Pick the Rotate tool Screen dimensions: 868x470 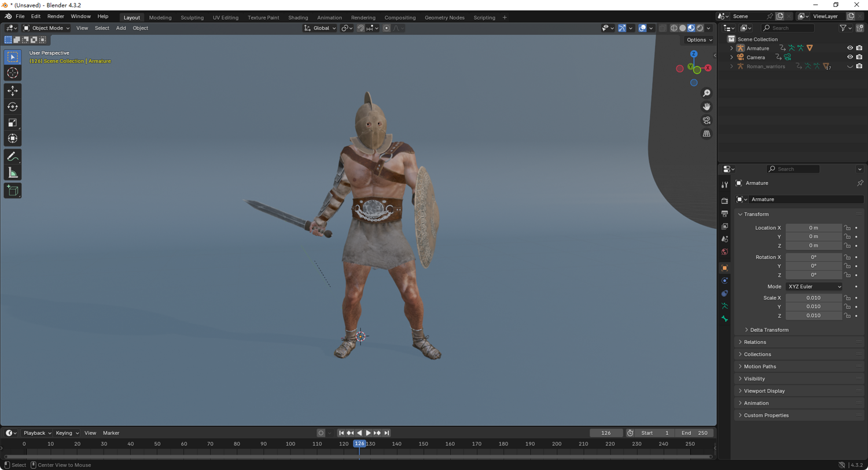(x=13, y=106)
